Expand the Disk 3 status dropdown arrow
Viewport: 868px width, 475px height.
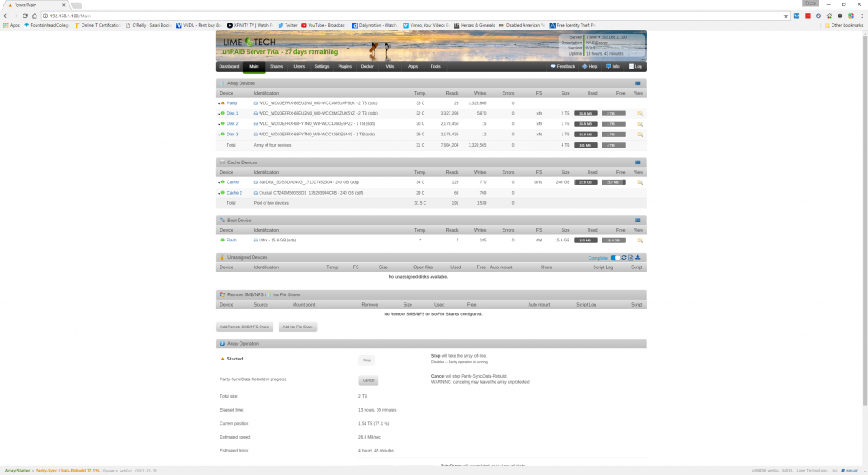click(x=219, y=135)
